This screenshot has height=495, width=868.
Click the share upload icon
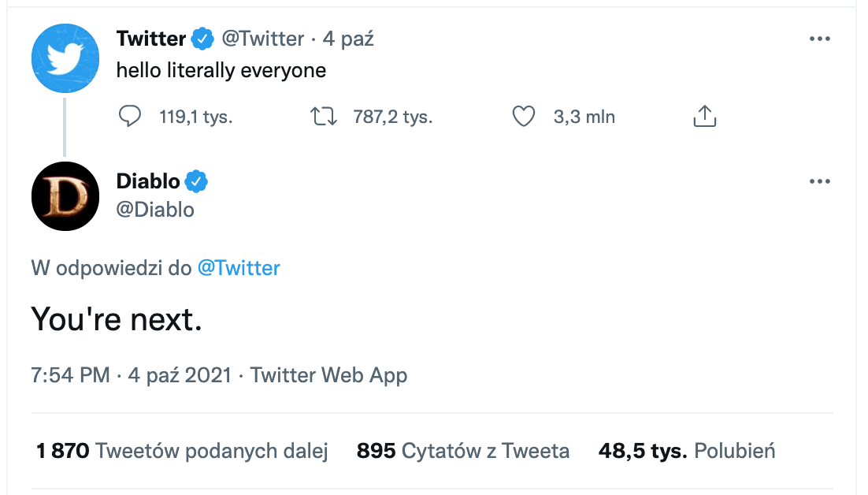pyautogui.click(x=704, y=117)
